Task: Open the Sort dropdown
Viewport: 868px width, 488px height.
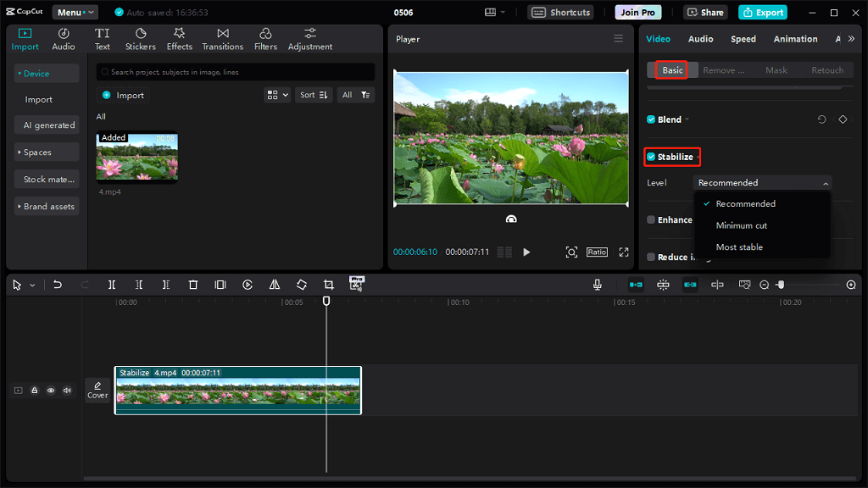Action: [314, 95]
